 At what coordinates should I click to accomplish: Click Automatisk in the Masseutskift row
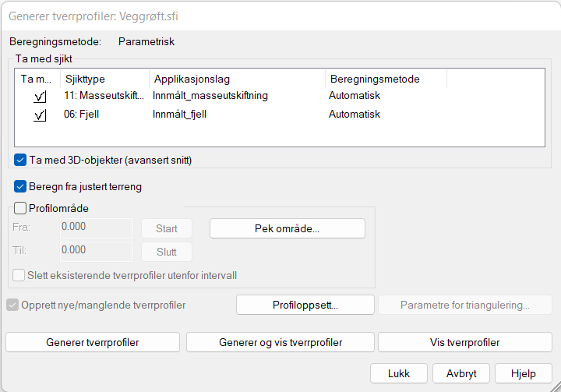pos(355,96)
